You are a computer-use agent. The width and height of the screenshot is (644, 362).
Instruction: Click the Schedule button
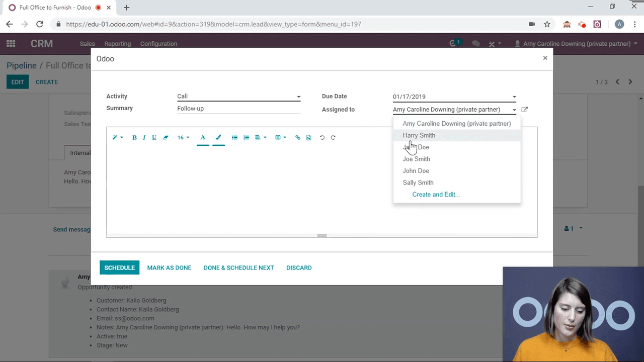tap(119, 268)
